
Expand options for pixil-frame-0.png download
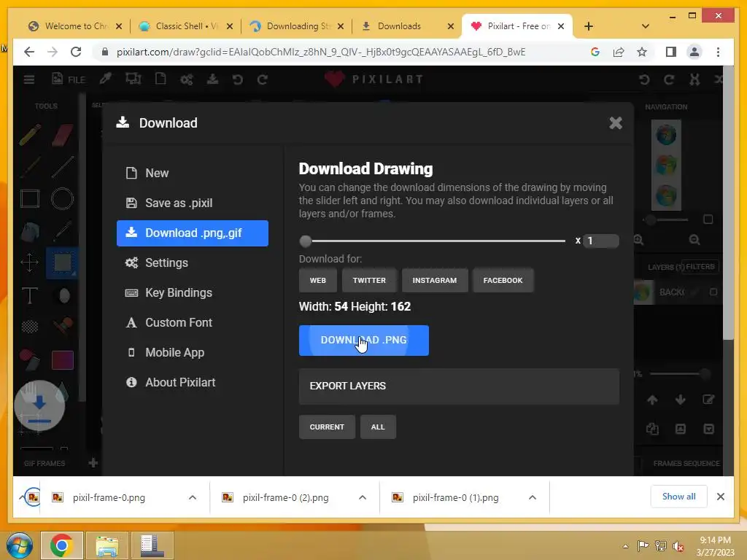click(193, 497)
